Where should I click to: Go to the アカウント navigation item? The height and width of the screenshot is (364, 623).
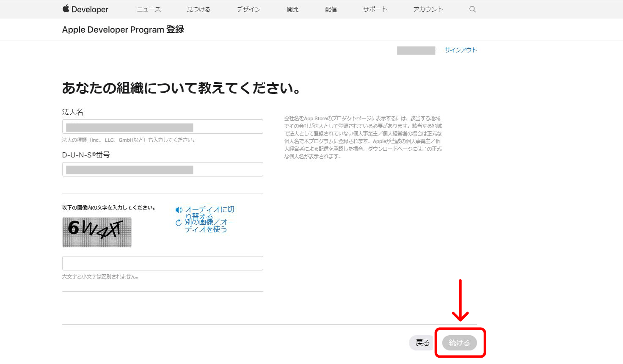coord(427,9)
